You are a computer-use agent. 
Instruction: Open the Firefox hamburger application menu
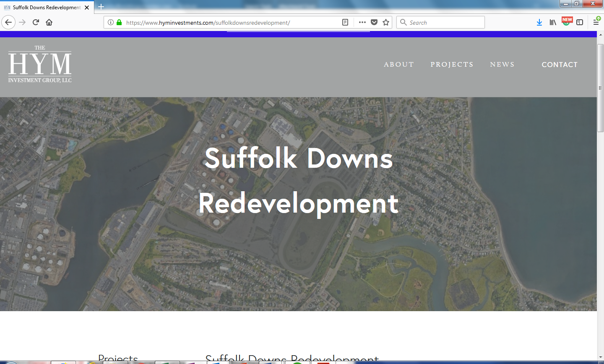click(596, 22)
